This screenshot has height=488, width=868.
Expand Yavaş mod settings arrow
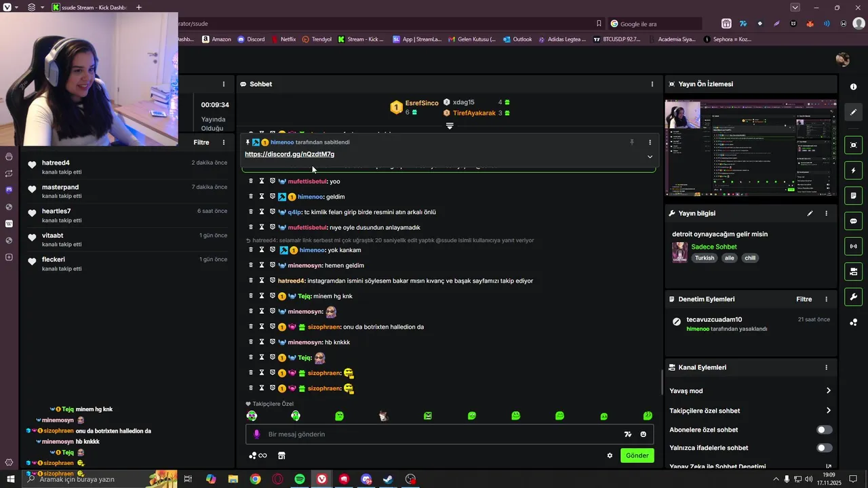click(x=828, y=391)
